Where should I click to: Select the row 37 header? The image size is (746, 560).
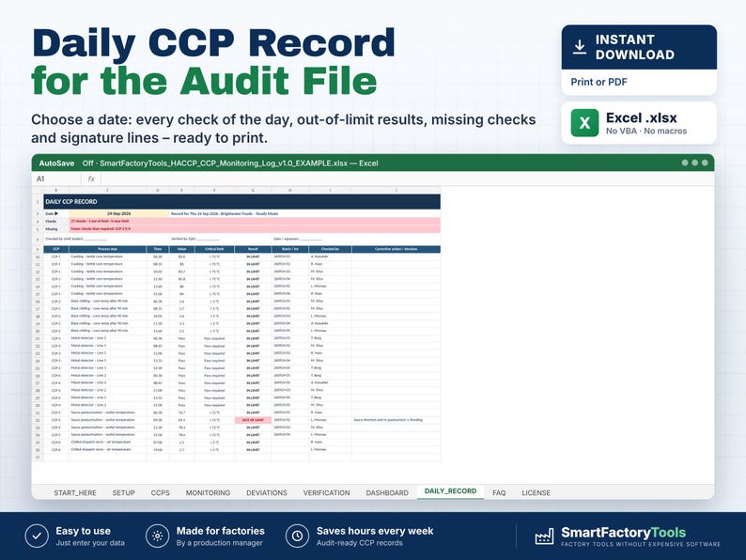(x=38, y=458)
